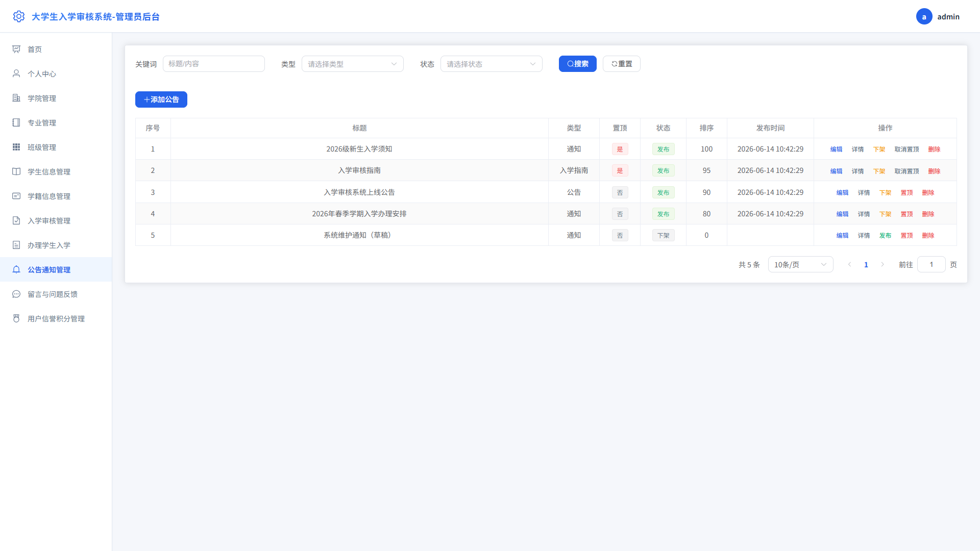Edit the 系统维护通知(草稿) row
This screenshot has width=980, height=551.
point(842,235)
